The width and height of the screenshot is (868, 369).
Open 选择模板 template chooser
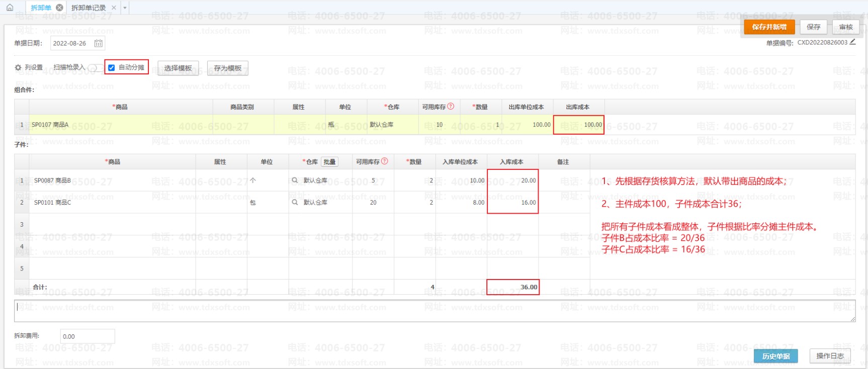(x=178, y=68)
